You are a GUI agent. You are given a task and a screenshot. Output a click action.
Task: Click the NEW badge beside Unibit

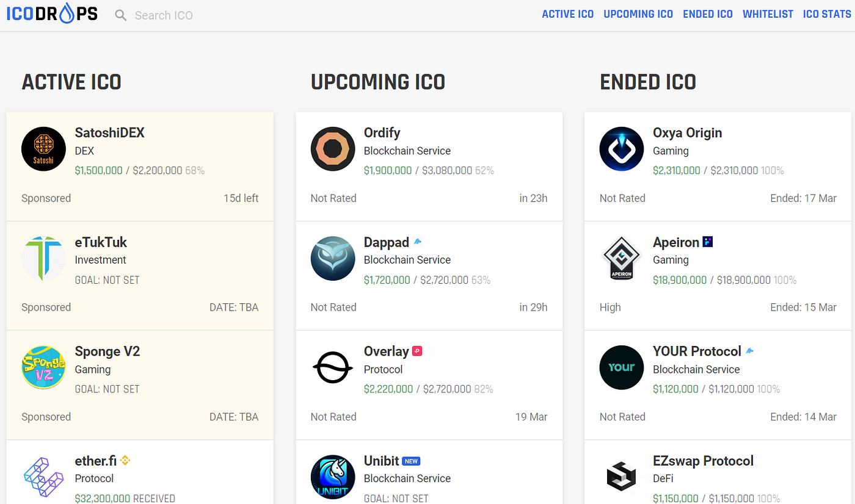click(411, 461)
